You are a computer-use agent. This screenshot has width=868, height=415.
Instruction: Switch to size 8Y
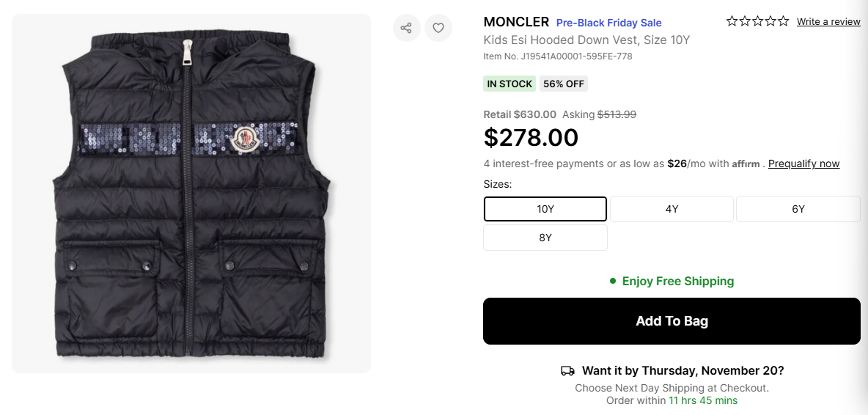coord(545,238)
